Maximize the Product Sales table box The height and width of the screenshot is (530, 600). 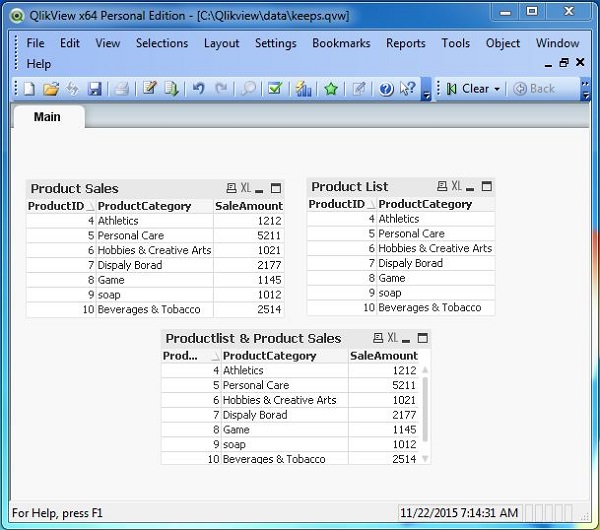pos(276,188)
